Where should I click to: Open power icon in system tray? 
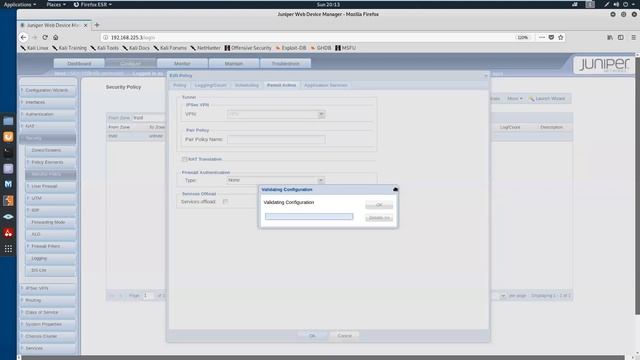[625, 4]
